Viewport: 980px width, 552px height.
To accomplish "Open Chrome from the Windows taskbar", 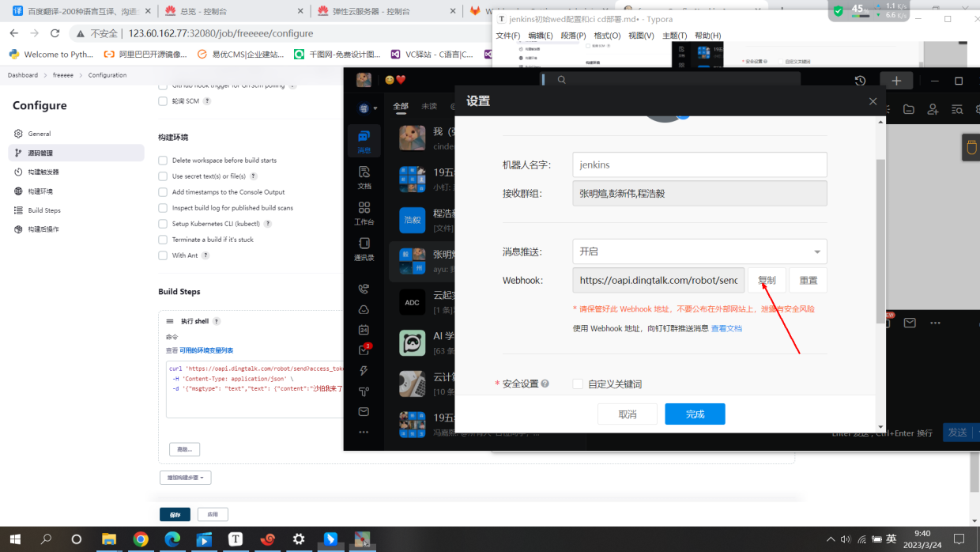I will tap(141, 539).
